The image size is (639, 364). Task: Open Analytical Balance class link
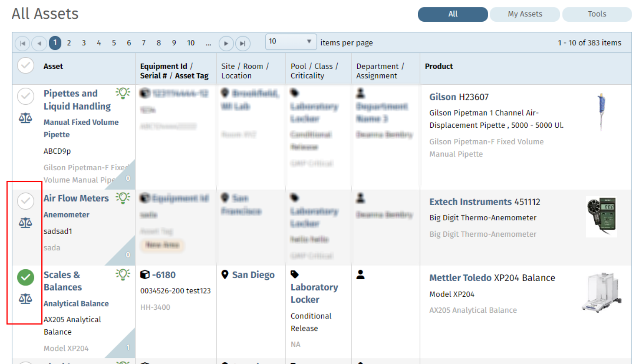(76, 304)
